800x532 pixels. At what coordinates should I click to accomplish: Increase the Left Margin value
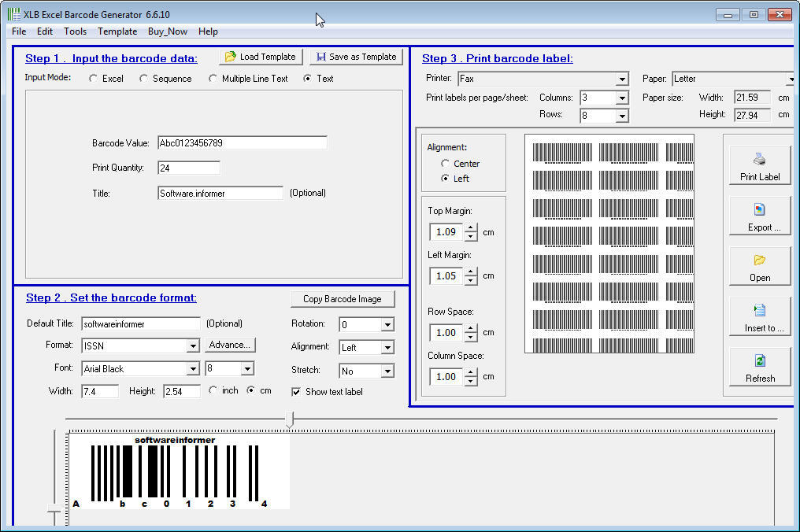pyautogui.click(x=472, y=272)
